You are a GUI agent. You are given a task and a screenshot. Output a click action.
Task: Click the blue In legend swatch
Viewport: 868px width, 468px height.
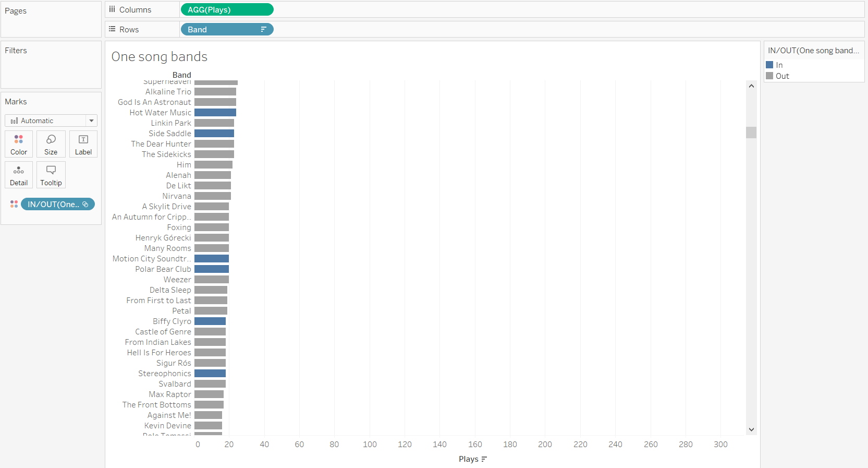(x=769, y=65)
